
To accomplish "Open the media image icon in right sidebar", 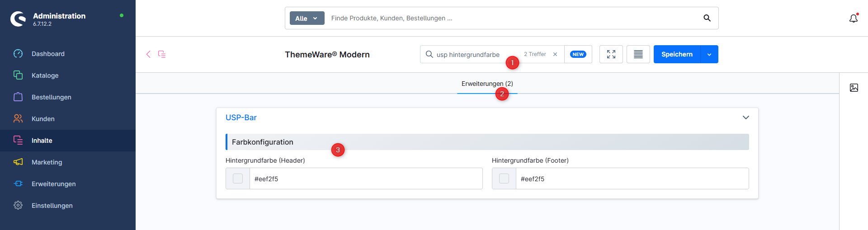I will 854,88.
